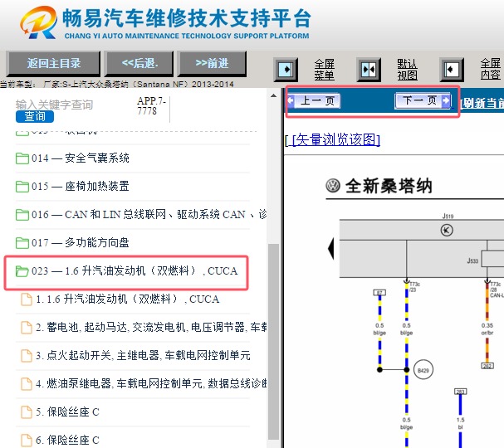The height and width of the screenshot is (448, 504).
Task: Open the 默认视图 link
Action: pyautogui.click(x=407, y=70)
